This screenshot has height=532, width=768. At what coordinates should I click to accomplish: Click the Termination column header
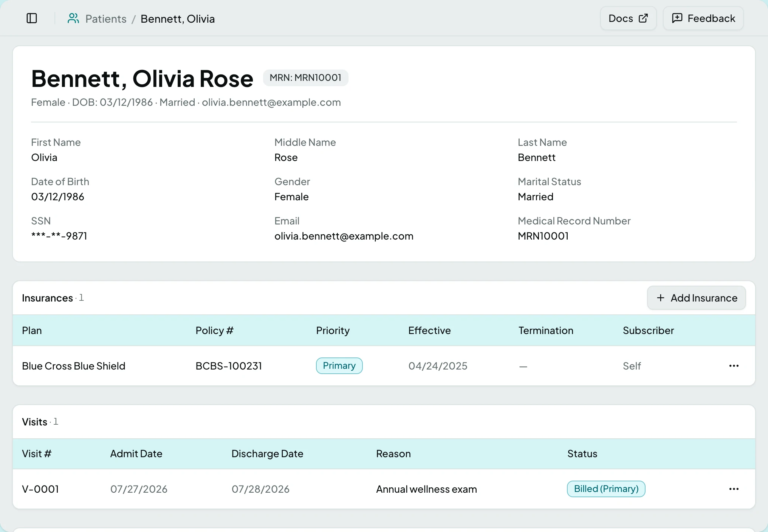coord(546,330)
